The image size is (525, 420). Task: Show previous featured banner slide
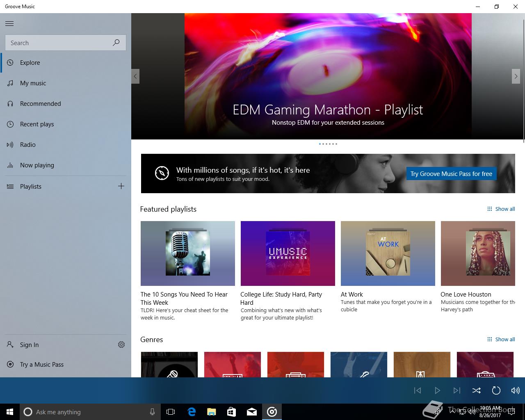135,76
